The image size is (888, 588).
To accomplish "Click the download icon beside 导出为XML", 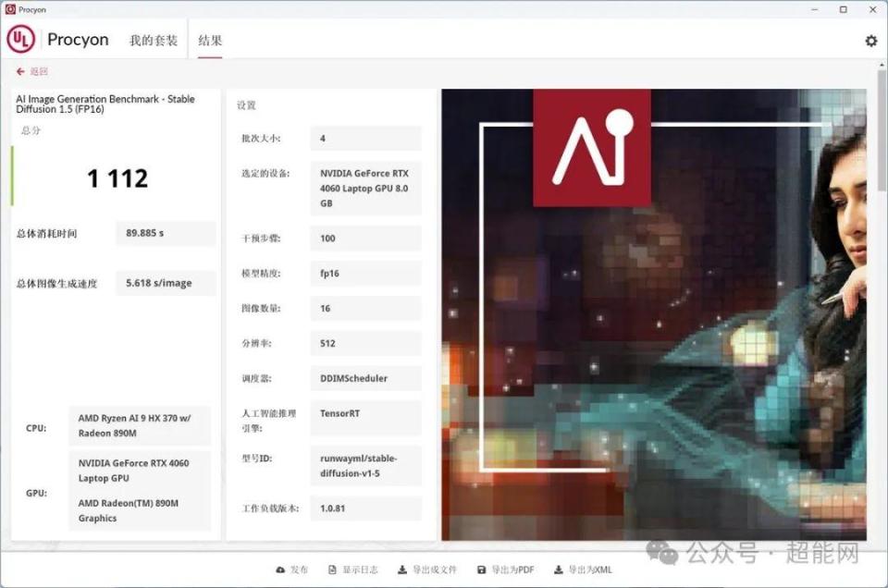I will (559, 570).
